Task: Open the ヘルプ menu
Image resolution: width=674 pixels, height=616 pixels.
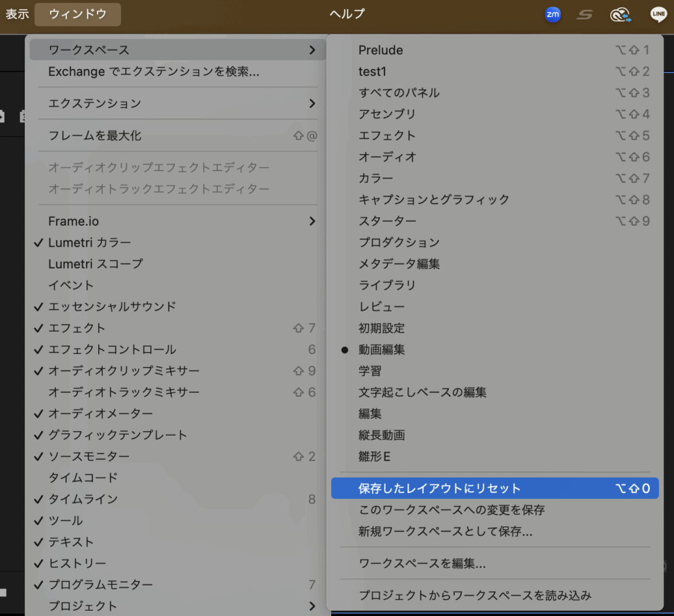Action: click(x=348, y=14)
